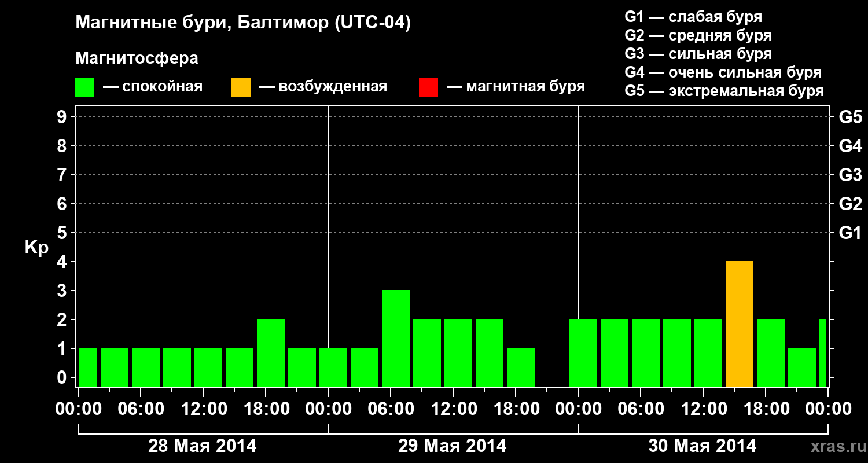Click the 'Kp' axis label
Screen dimensions: 868x463
pos(36,248)
